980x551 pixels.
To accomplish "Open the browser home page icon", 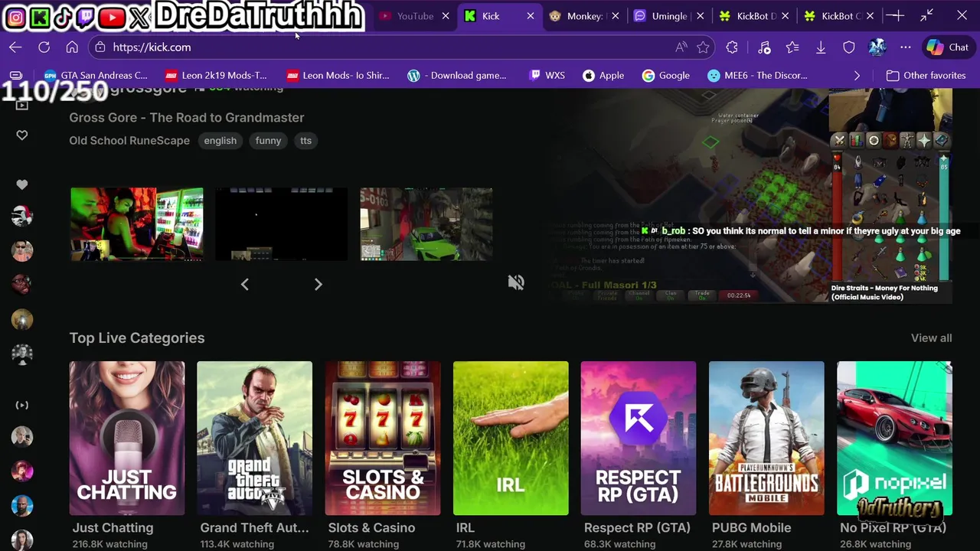I will tap(72, 47).
